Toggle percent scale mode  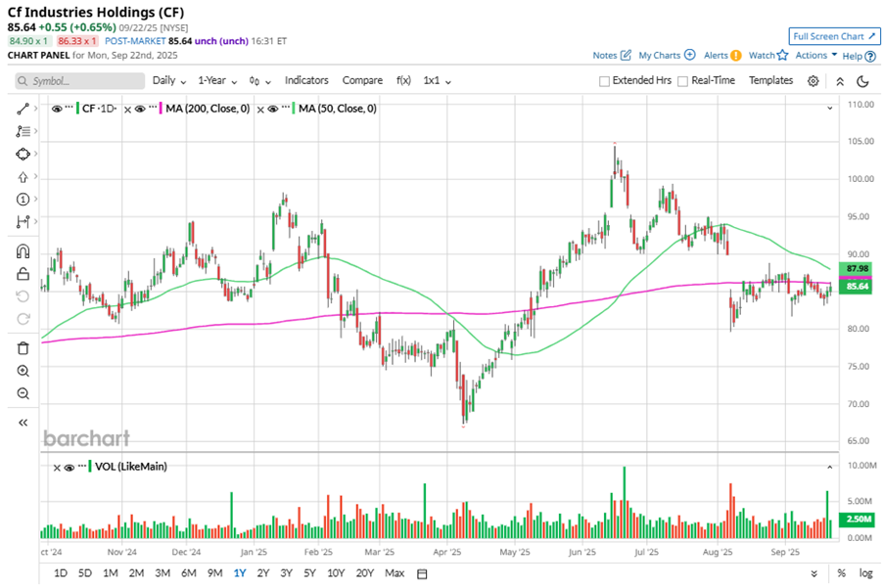(x=841, y=573)
